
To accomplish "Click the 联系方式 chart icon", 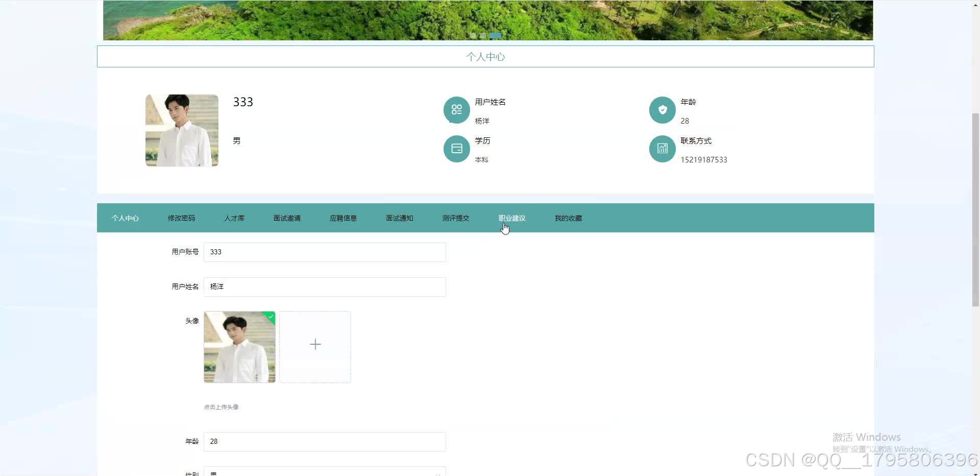I will pyautogui.click(x=662, y=149).
